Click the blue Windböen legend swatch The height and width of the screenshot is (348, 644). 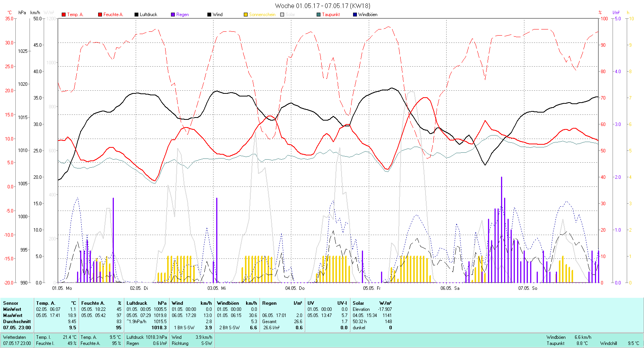[x=355, y=15]
